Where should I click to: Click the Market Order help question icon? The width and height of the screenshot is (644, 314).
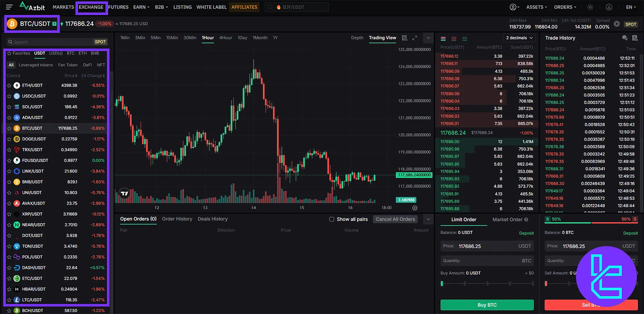(x=526, y=220)
